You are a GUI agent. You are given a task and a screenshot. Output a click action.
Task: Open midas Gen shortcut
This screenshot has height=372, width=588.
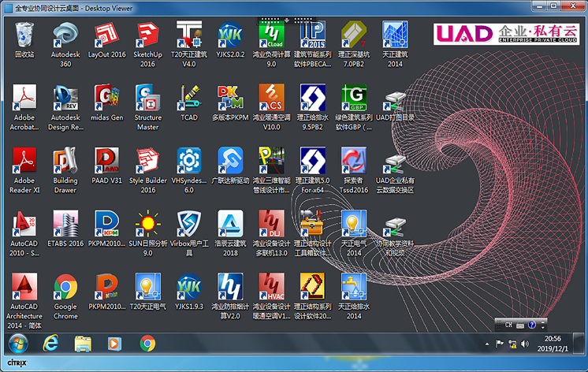coord(106,99)
